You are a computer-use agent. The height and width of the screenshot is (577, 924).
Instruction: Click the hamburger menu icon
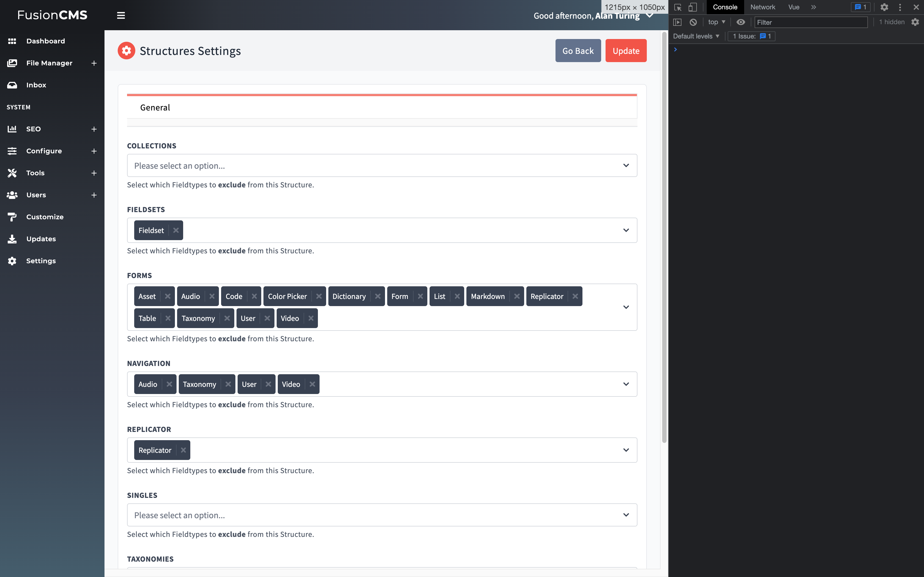click(121, 15)
